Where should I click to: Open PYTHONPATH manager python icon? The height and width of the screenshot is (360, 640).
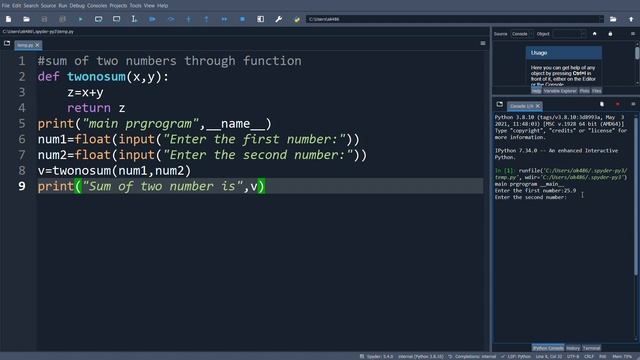(x=297, y=19)
